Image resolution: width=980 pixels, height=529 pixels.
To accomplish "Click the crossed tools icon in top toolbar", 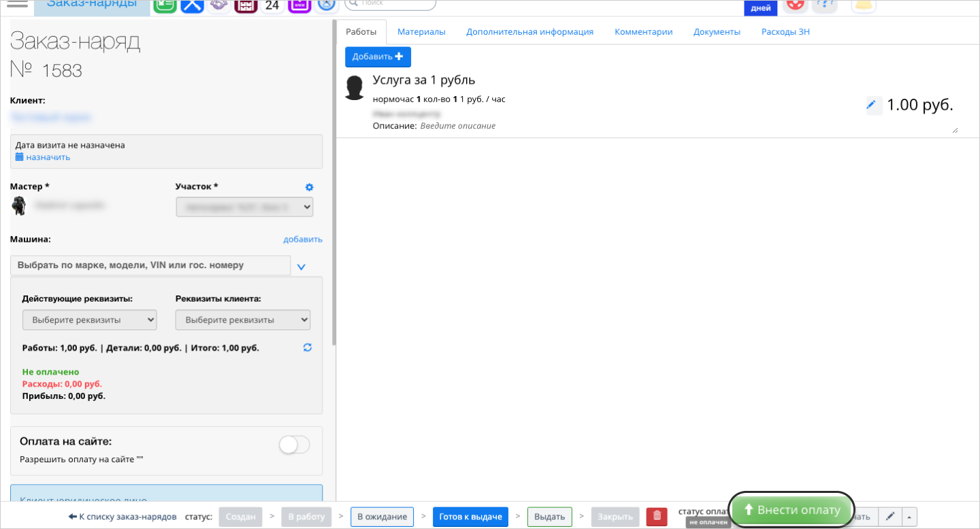I will [193, 5].
